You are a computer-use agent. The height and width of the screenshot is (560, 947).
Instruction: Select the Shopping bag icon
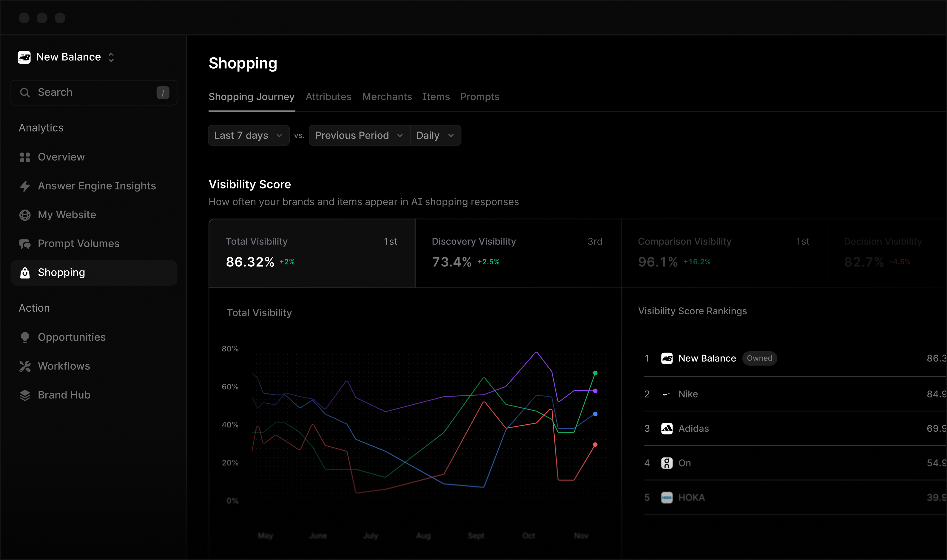(25, 273)
